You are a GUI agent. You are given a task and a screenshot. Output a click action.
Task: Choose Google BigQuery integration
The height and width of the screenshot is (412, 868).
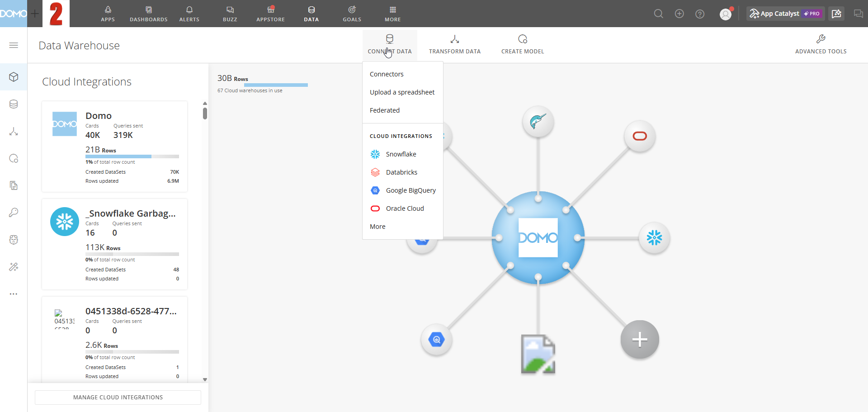point(402,190)
